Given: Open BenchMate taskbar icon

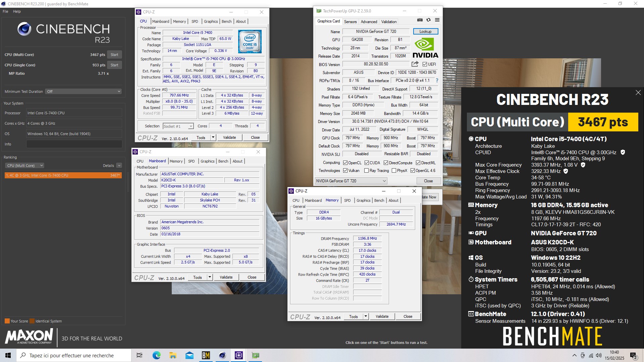Looking at the screenshot, I should click(206, 355).
